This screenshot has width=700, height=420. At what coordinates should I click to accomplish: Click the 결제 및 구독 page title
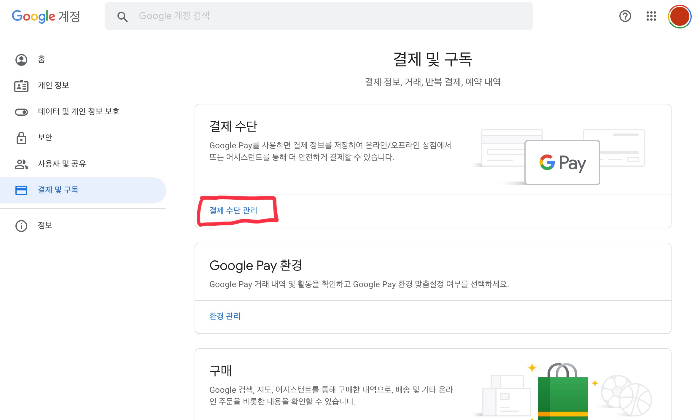click(433, 59)
